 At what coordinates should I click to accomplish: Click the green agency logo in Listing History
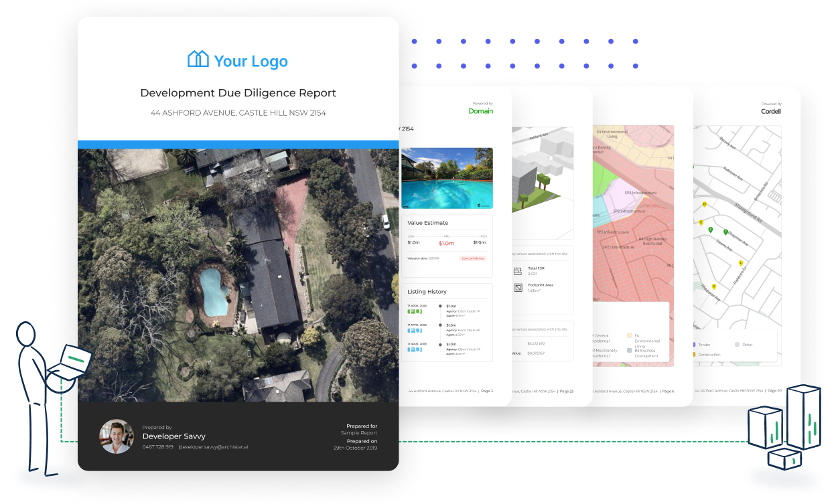415,311
